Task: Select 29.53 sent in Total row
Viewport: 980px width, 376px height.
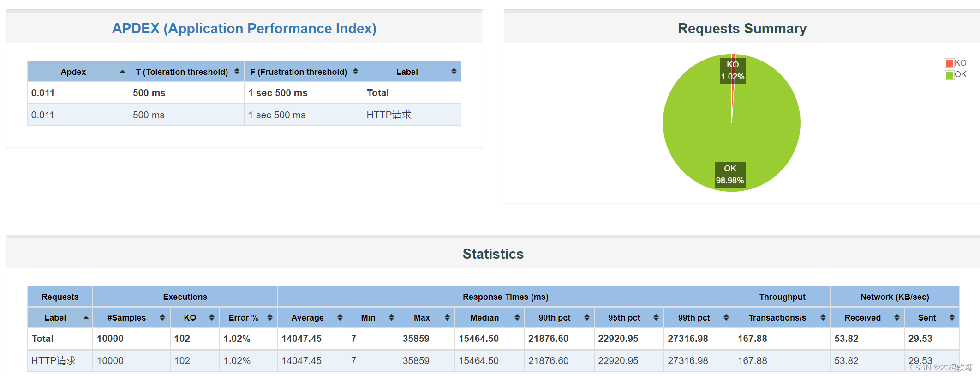Action: tap(920, 339)
